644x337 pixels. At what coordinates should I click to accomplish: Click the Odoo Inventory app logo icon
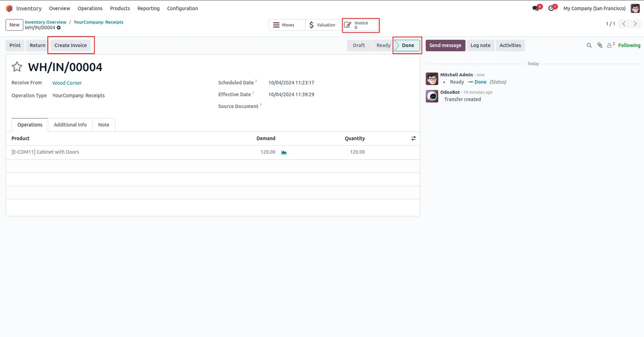click(x=9, y=8)
